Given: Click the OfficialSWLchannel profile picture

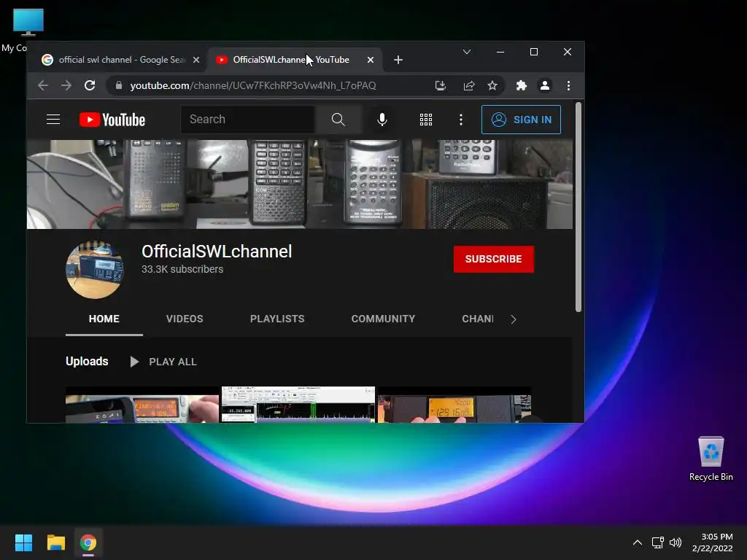Looking at the screenshot, I should [94, 270].
